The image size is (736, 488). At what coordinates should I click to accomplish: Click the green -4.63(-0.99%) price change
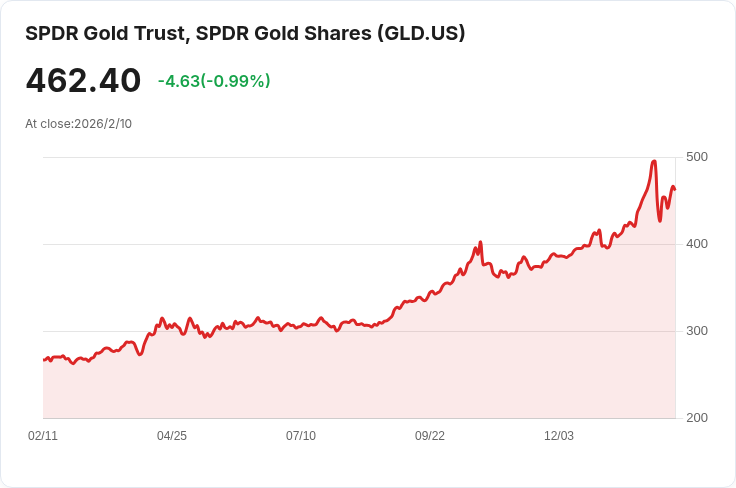tap(214, 81)
